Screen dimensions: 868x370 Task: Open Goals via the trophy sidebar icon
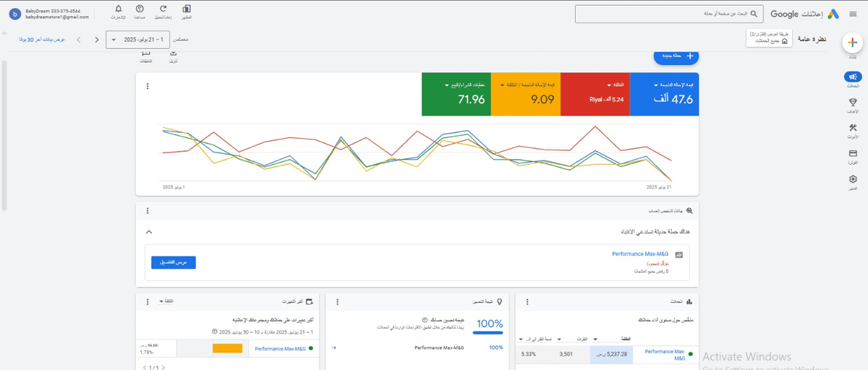853,103
